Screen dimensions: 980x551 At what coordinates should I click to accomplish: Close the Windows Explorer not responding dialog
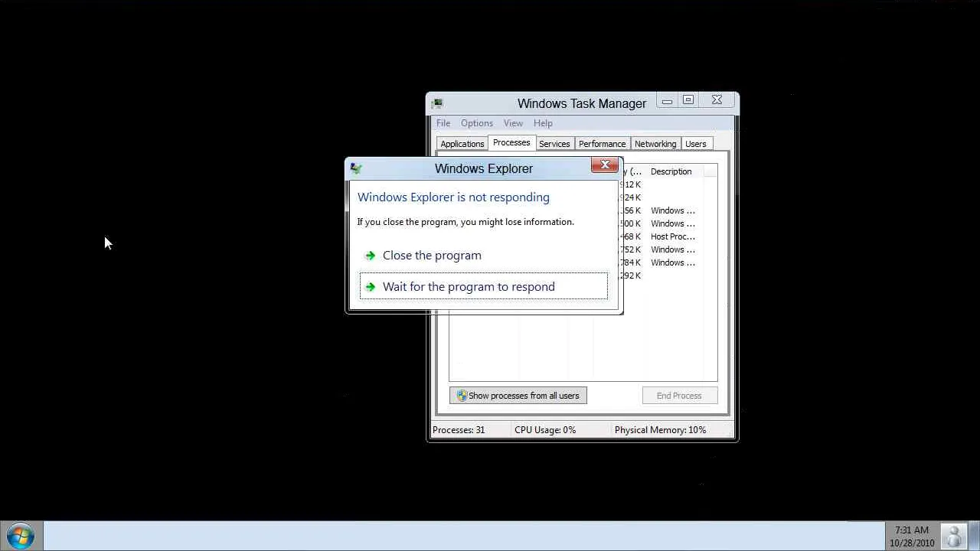[x=605, y=165]
